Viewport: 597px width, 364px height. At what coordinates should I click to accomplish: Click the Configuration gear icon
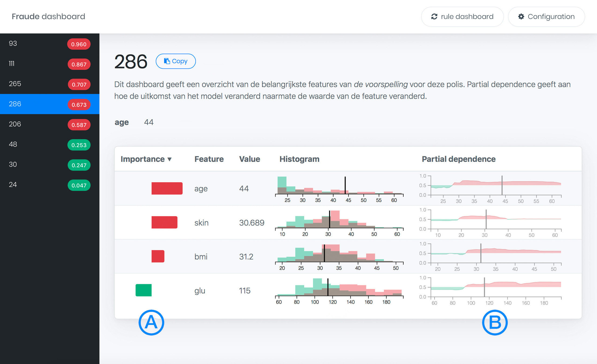pos(521,17)
